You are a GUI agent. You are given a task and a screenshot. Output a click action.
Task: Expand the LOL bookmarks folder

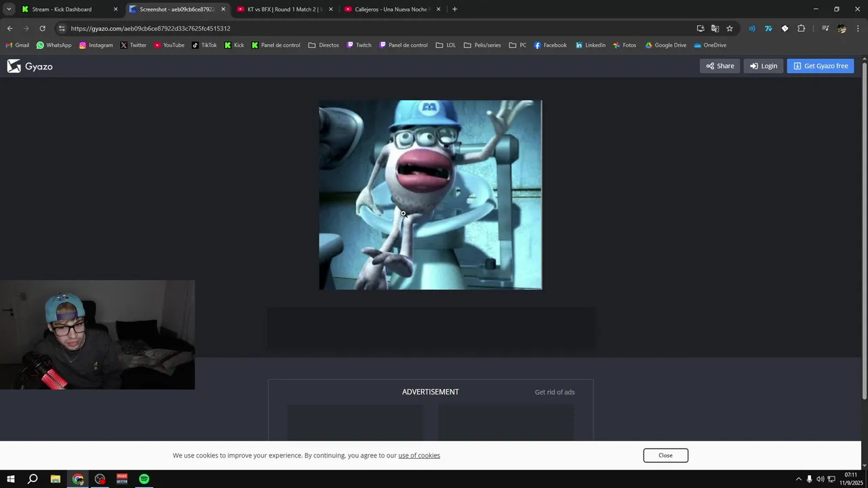point(446,45)
